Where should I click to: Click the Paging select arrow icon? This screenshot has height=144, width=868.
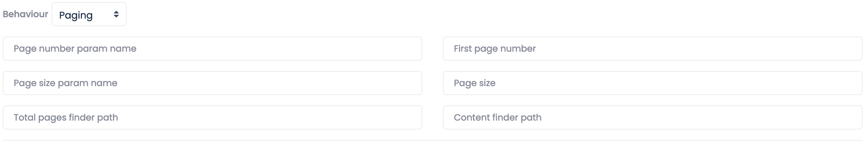point(116,14)
